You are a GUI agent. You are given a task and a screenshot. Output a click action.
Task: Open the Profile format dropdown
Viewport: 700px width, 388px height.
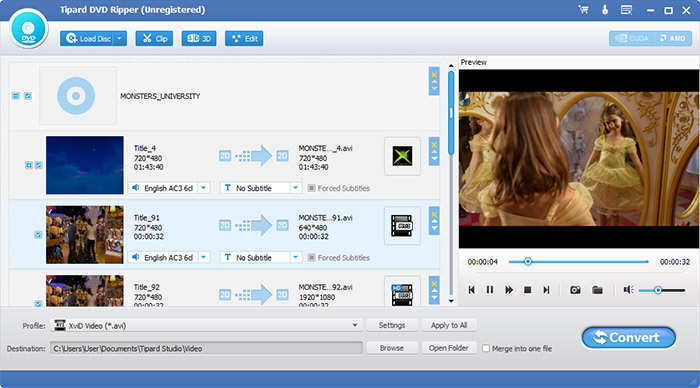point(354,325)
